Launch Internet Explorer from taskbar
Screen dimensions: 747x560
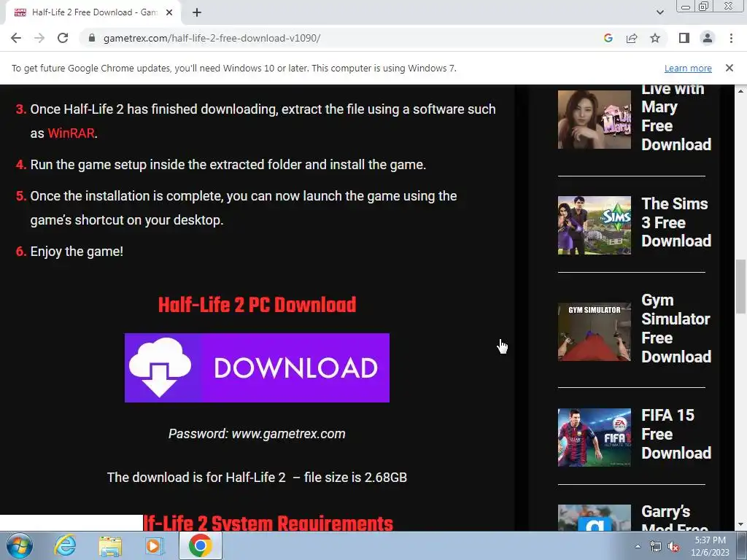65,545
